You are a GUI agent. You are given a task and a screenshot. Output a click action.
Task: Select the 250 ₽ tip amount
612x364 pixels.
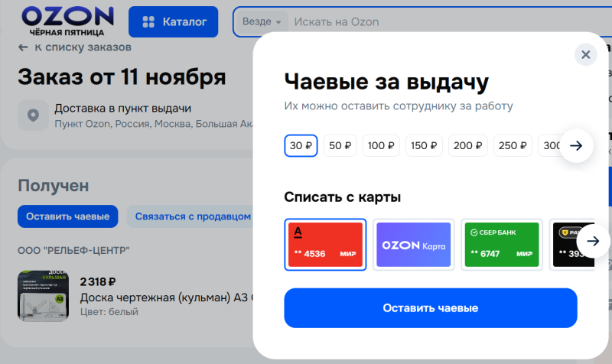pos(513,145)
